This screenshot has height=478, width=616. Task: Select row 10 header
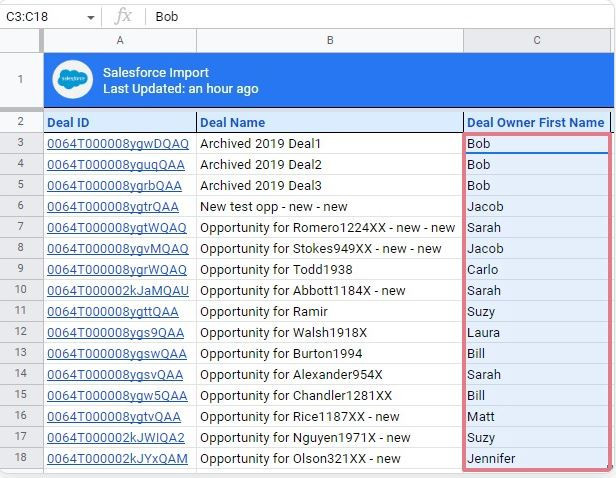(x=21, y=291)
